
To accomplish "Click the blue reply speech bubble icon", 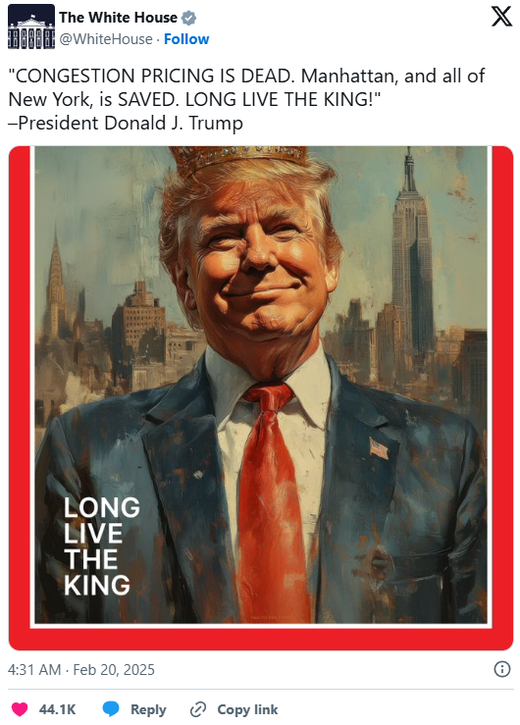I will pyautogui.click(x=111, y=709).
